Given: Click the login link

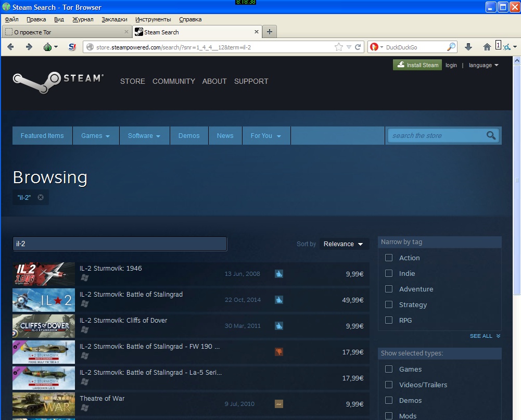Looking at the screenshot, I should click(451, 65).
